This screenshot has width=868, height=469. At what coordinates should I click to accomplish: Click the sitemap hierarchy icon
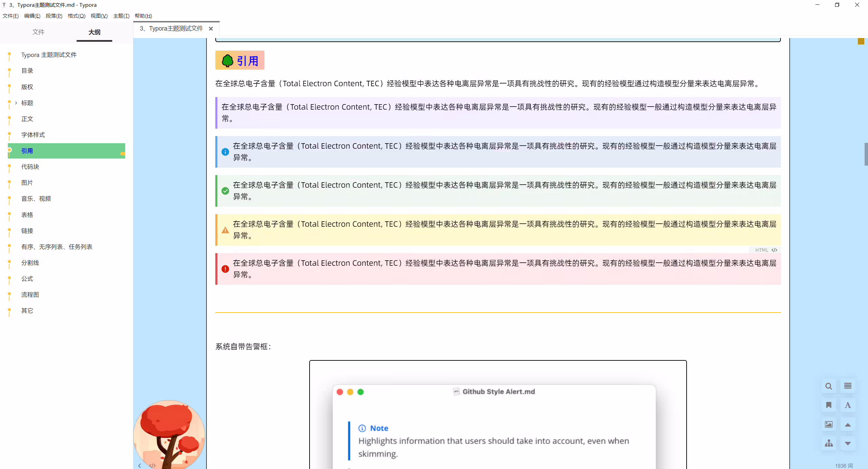[x=829, y=444]
